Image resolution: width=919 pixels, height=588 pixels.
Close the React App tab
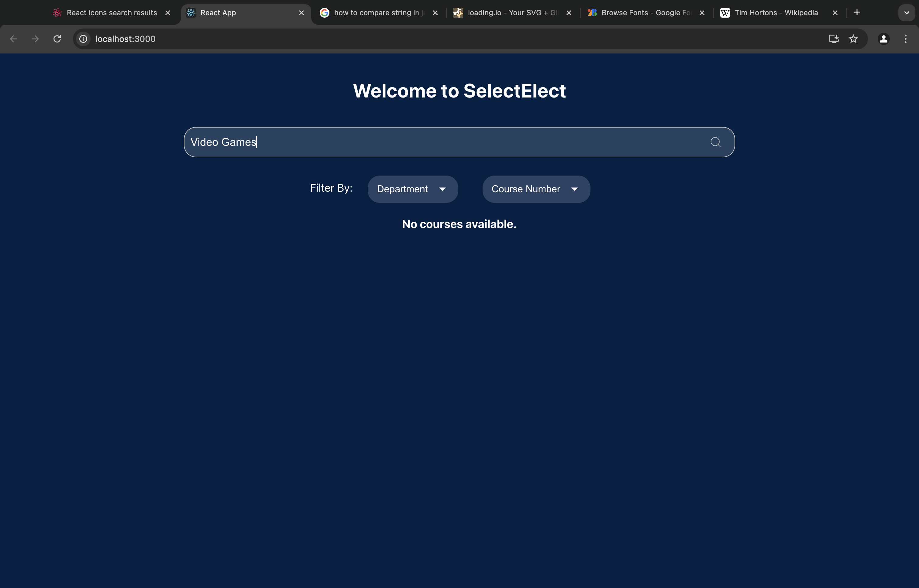coord(301,13)
